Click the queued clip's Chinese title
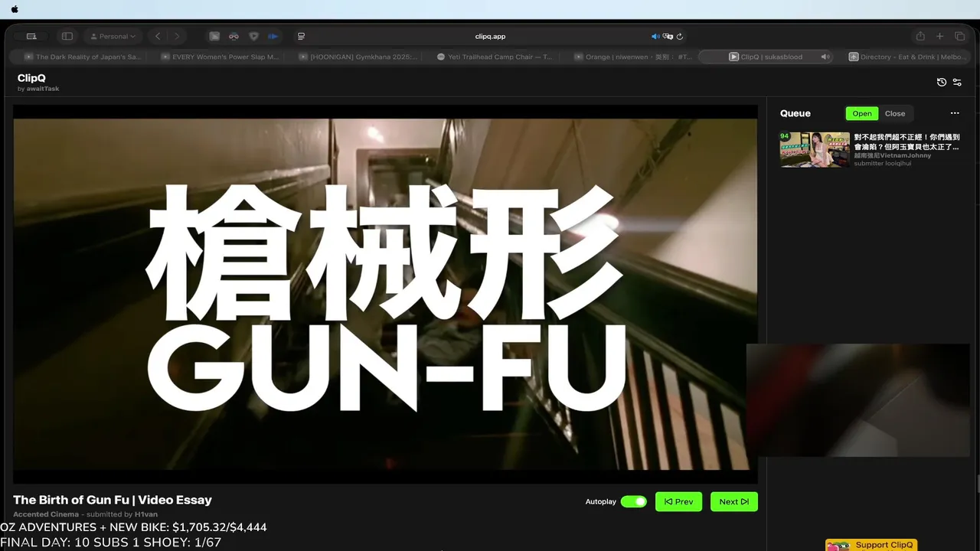This screenshot has width=980, height=551. coord(906,142)
